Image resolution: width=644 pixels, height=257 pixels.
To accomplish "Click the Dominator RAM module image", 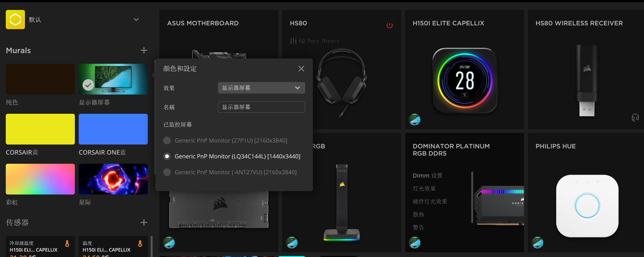I will pos(499,205).
